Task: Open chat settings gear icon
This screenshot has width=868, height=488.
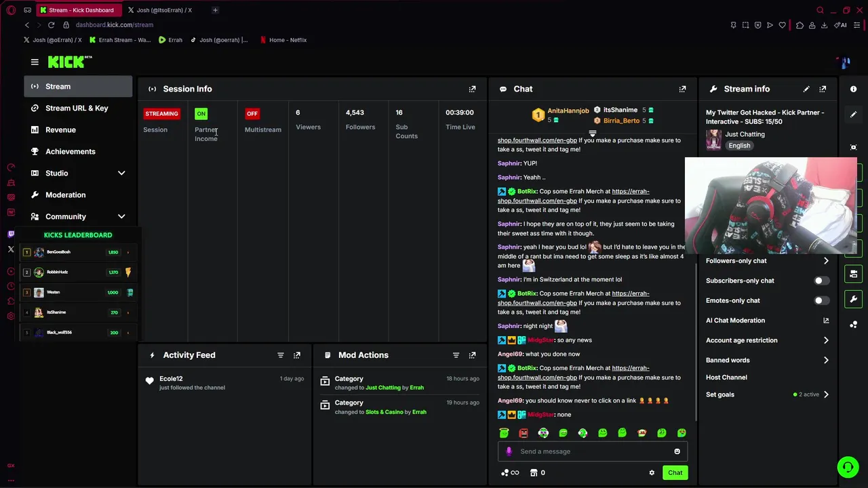Action: 652,473
